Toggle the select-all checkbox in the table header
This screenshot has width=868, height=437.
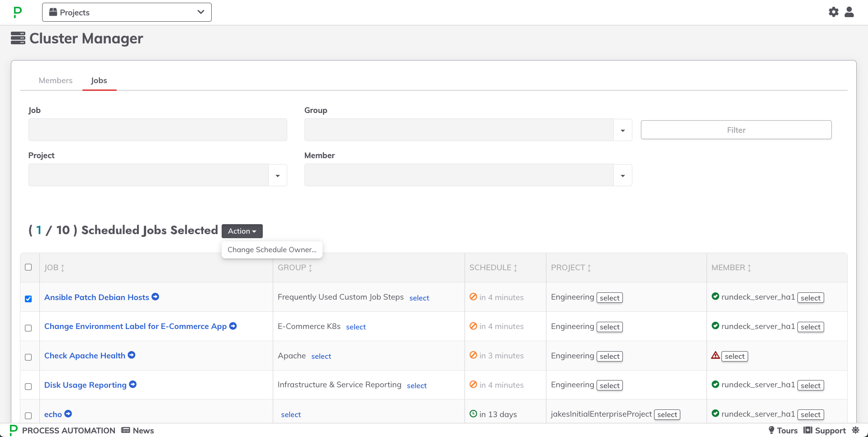coord(28,267)
